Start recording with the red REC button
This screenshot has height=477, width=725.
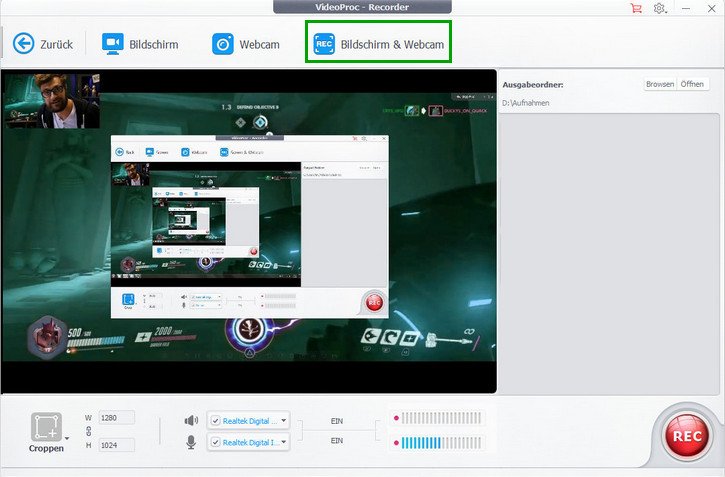click(687, 436)
